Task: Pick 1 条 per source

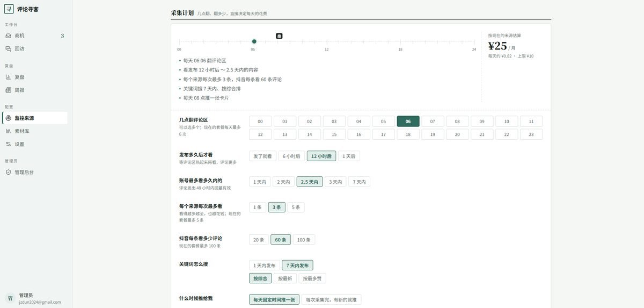Action: pos(258,207)
